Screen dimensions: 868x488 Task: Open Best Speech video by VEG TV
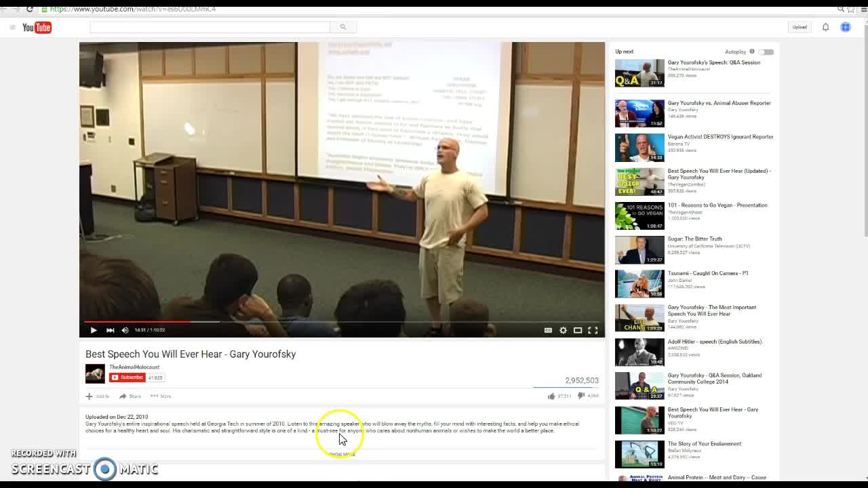[713, 413]
